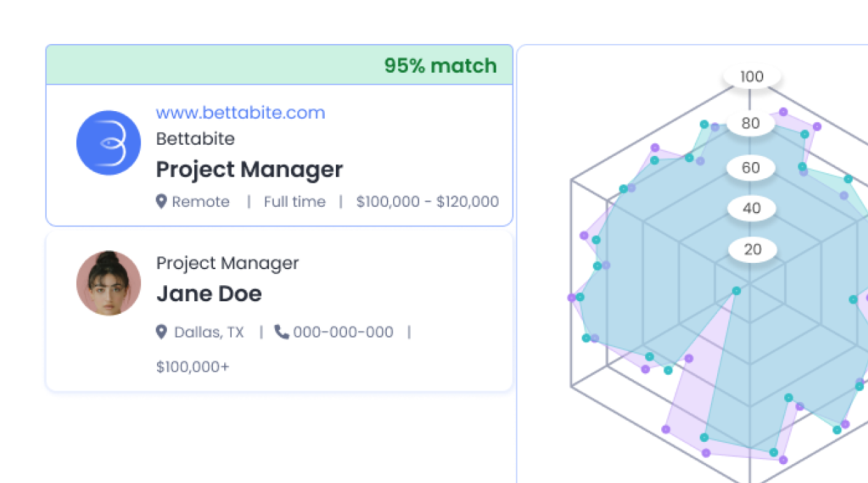Click the 80 label on radar chart
This screenshot has height=483, width=868.
pyautogui.click(x=751, y=124)
